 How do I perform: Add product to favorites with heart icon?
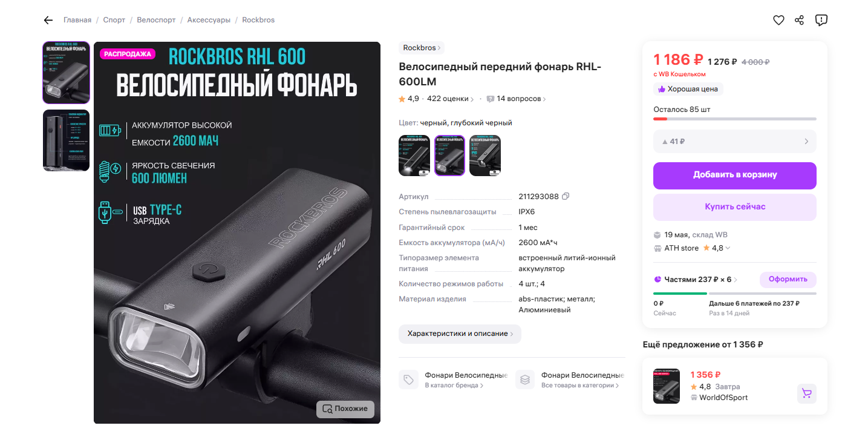778,20
